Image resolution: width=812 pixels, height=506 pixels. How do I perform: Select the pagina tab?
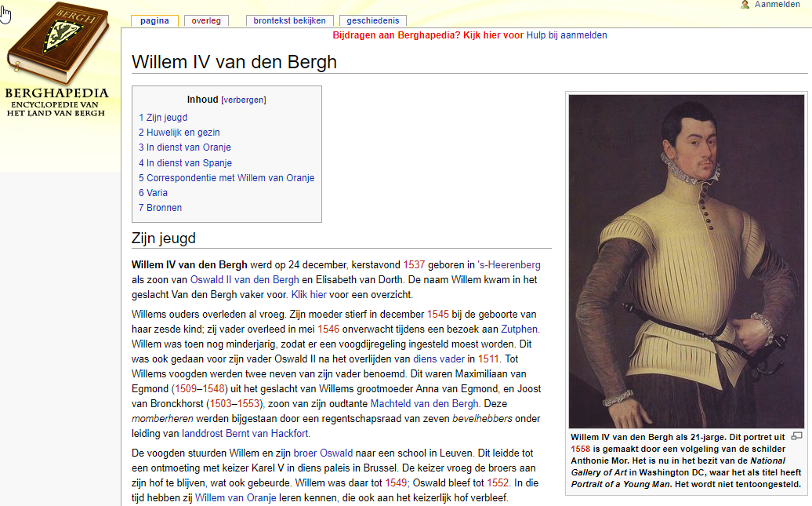(x=154, y=20)
